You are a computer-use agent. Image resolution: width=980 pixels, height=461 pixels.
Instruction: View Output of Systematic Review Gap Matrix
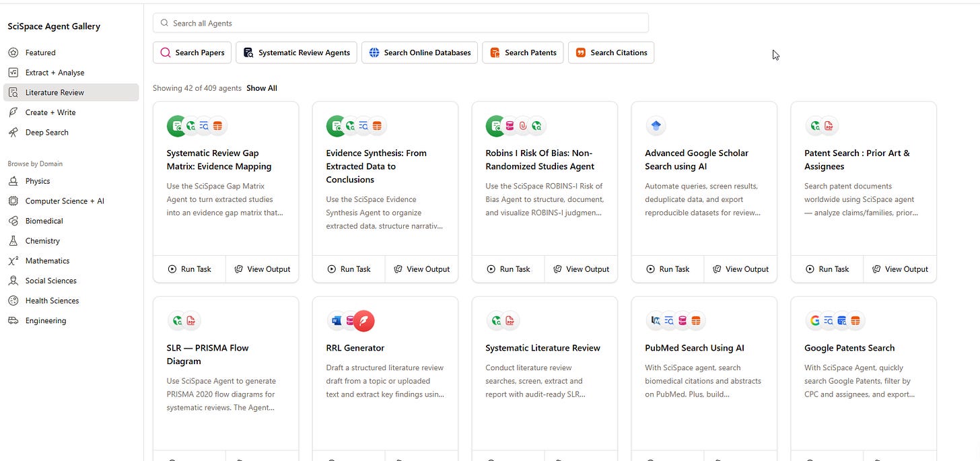[262, 269]
